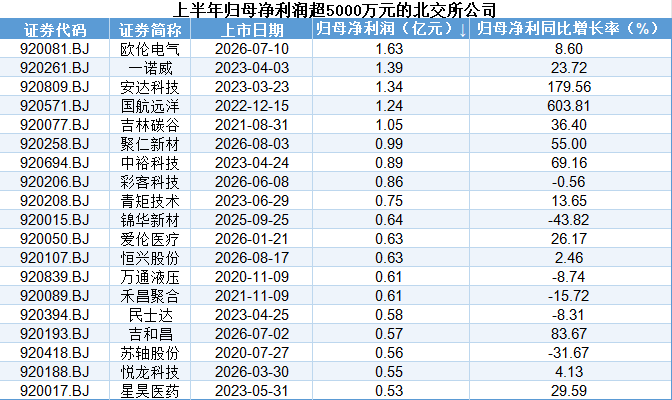The height and width of the screenshot is (400, 672).
Task: Select growth rate value 4.13
Action: point(569,372)
